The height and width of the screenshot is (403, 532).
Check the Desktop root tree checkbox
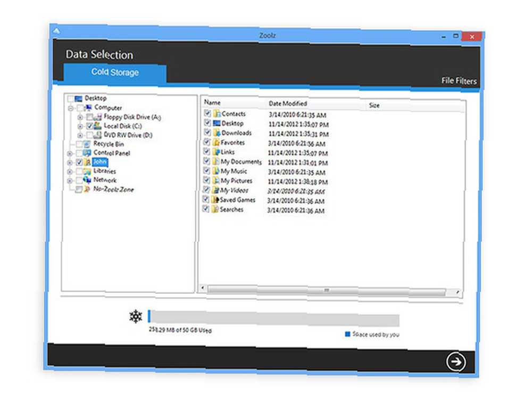[70, 99]
